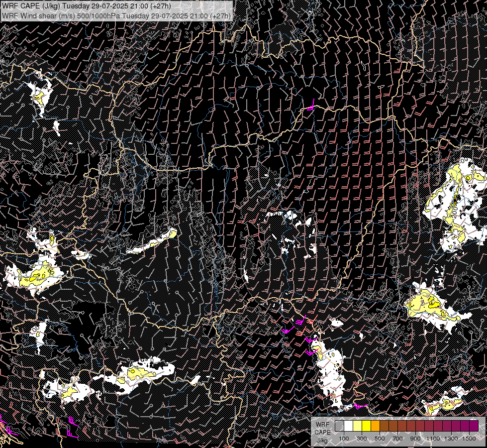Click the legend value 1500
The image size is (487, 448).
469,439
